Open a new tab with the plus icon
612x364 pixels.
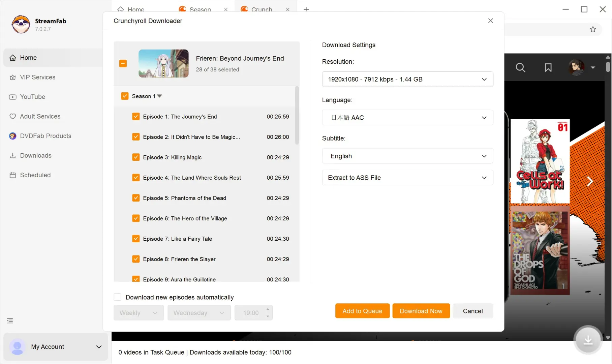point(306,9)
